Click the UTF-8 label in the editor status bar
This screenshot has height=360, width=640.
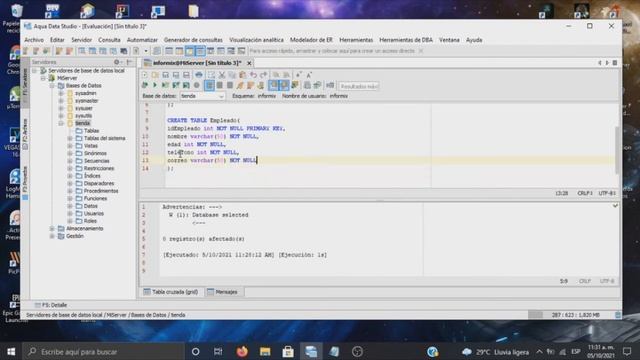(607, 193)
